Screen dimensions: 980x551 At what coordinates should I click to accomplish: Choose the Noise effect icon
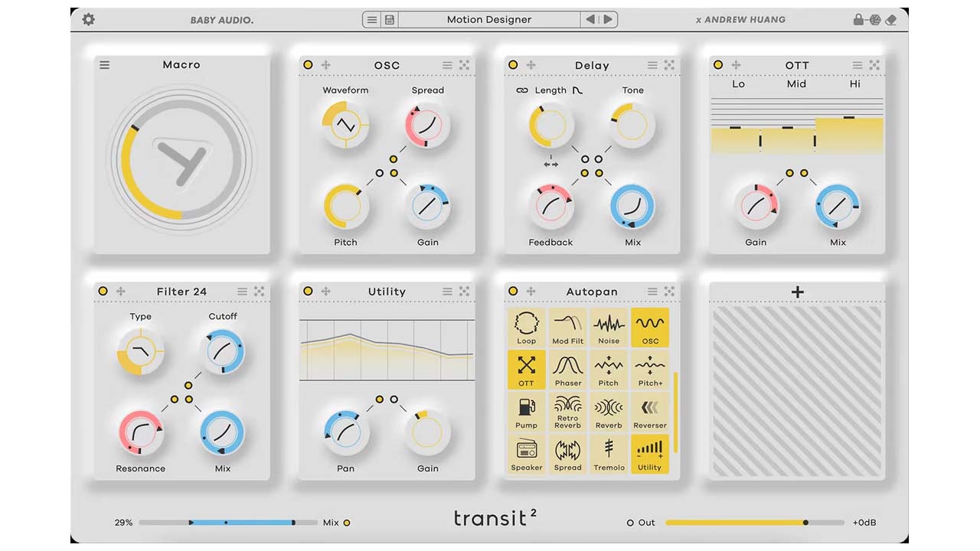pos(609,328)
